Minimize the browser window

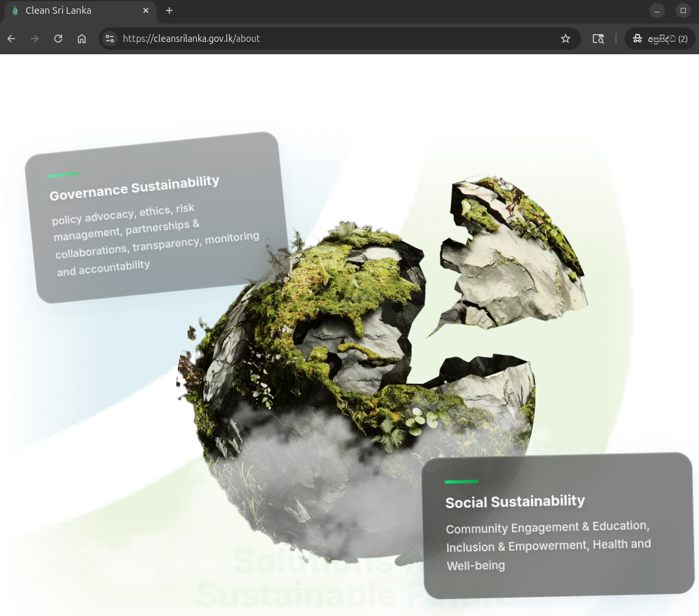coord(656,10)
